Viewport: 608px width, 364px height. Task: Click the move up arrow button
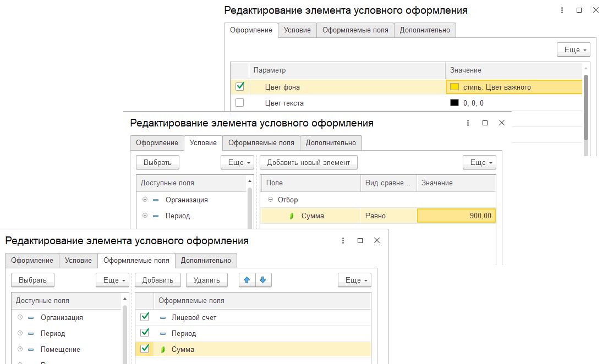point(247,280)
